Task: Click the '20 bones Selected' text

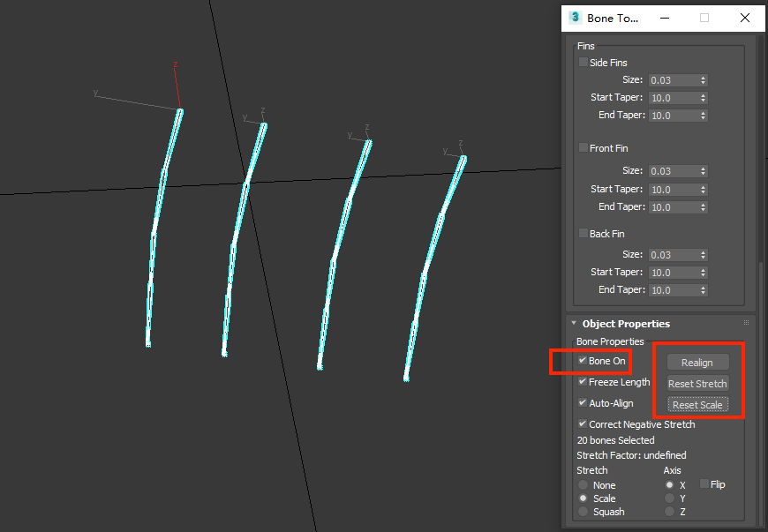Action: tap(615, 440)
